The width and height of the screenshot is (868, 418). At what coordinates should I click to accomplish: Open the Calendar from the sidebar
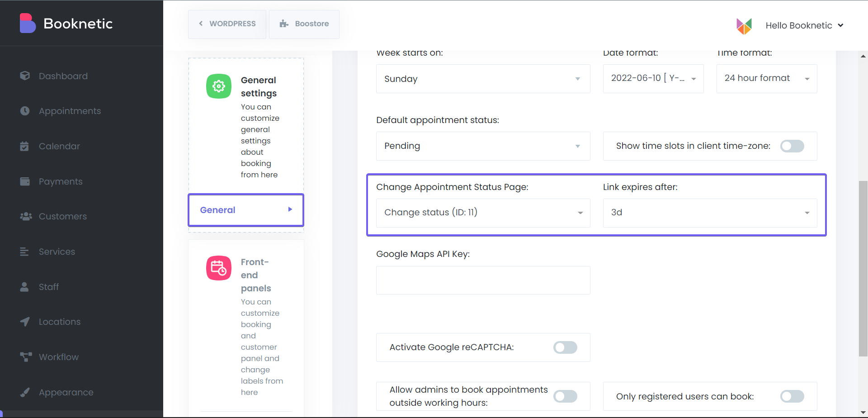pos(59,146)
